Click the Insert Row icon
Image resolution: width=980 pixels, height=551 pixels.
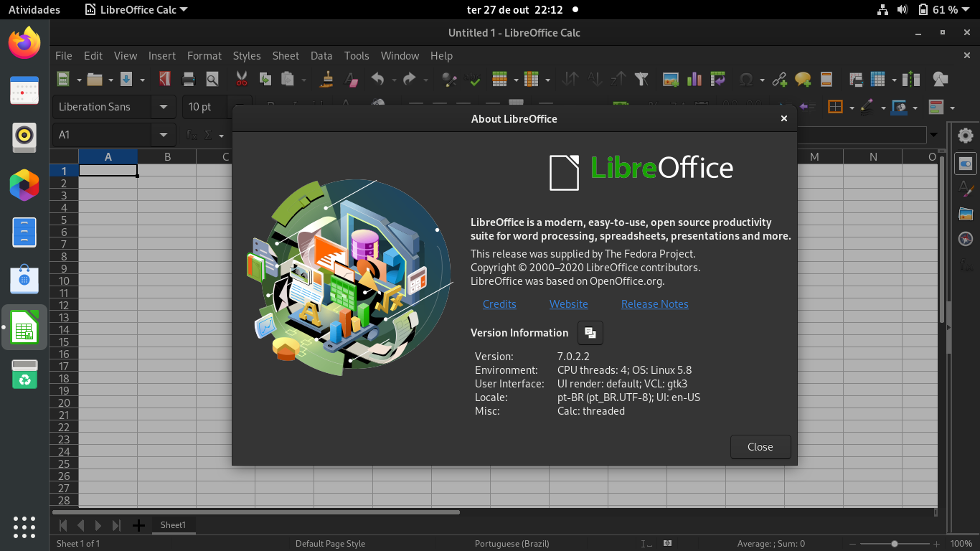tap(500, 80)
